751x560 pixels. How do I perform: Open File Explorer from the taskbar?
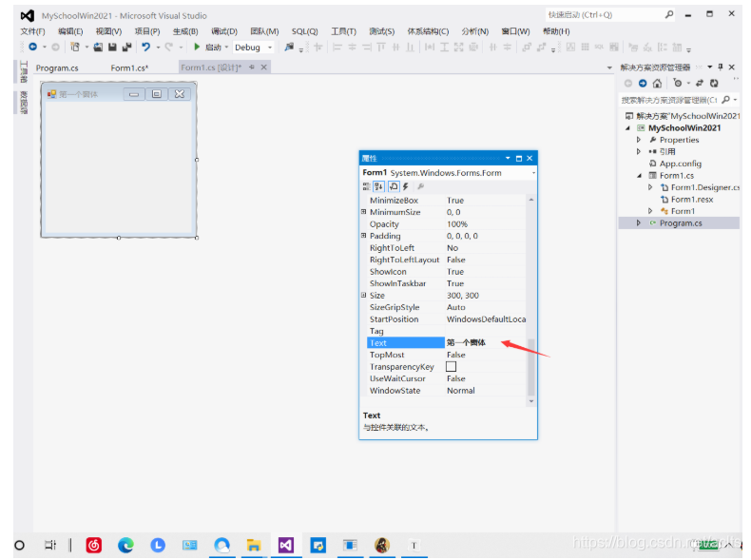[x=254, y=545]
